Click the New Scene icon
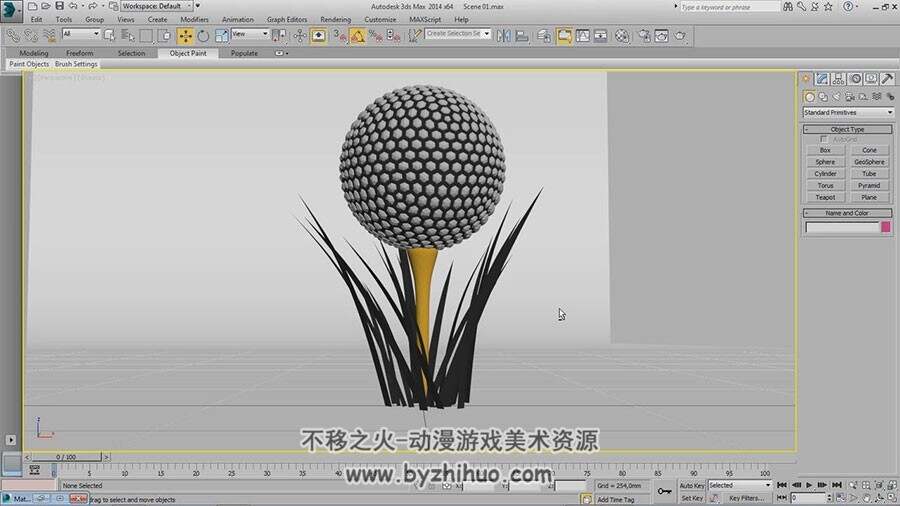Image resolution: width=900 pixels, height=506 pixels. pos(33,6)
